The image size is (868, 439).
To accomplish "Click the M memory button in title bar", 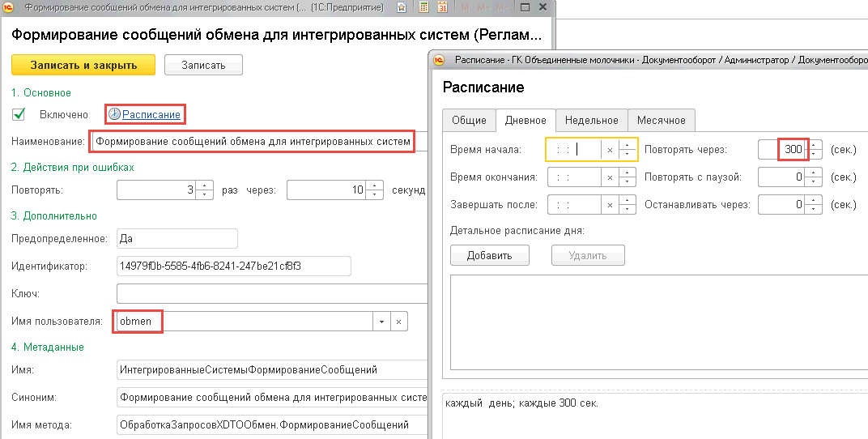I will coord(465,8).
